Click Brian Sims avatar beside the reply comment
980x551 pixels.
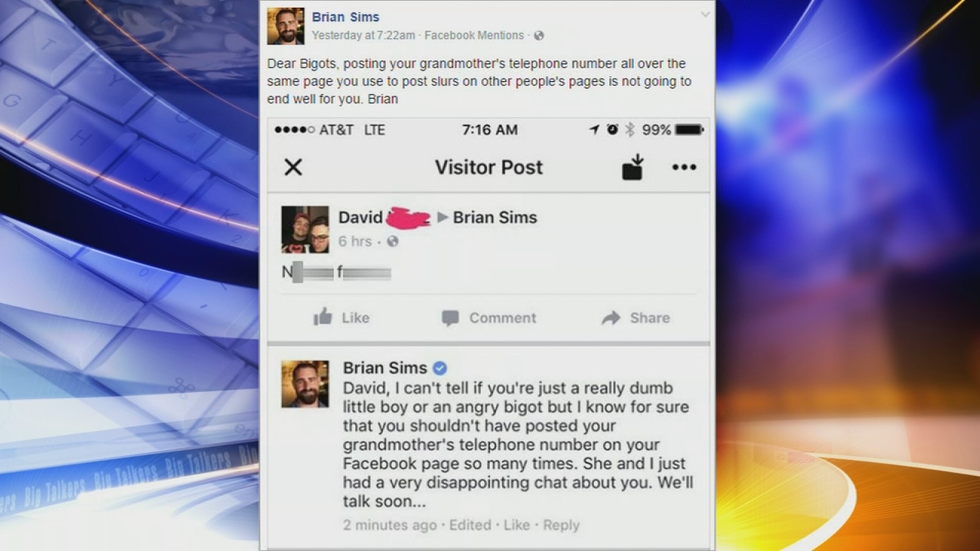tap(305, 384)
